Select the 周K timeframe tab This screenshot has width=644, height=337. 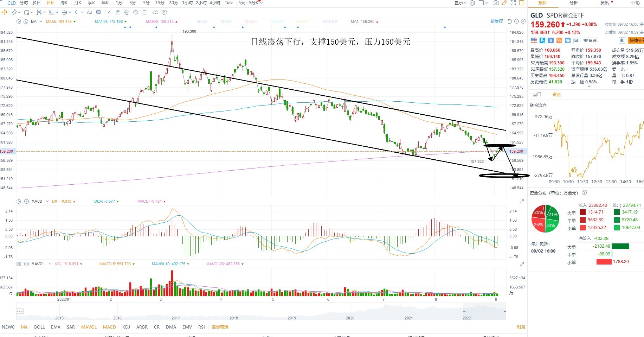[x=64, y=3]
